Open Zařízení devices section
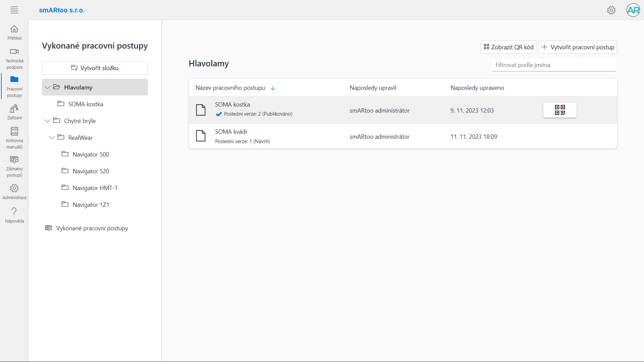 click(x=14, y=112)
